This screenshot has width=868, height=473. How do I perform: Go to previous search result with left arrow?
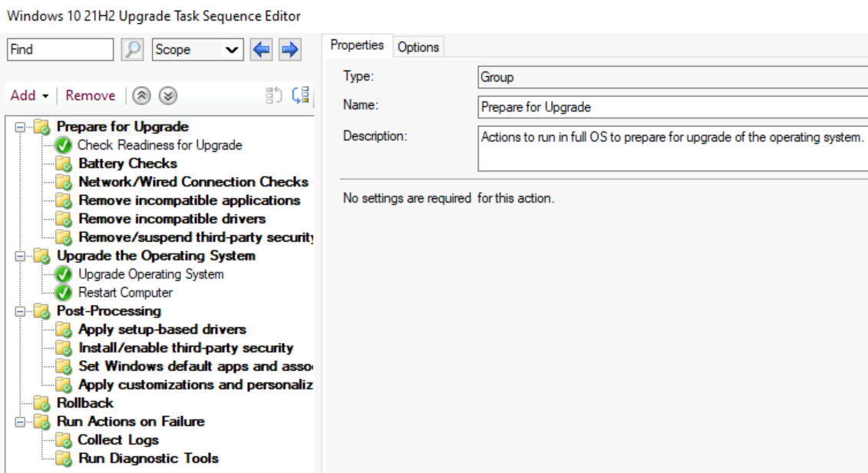pyautogui.click(x=261, y=49)
